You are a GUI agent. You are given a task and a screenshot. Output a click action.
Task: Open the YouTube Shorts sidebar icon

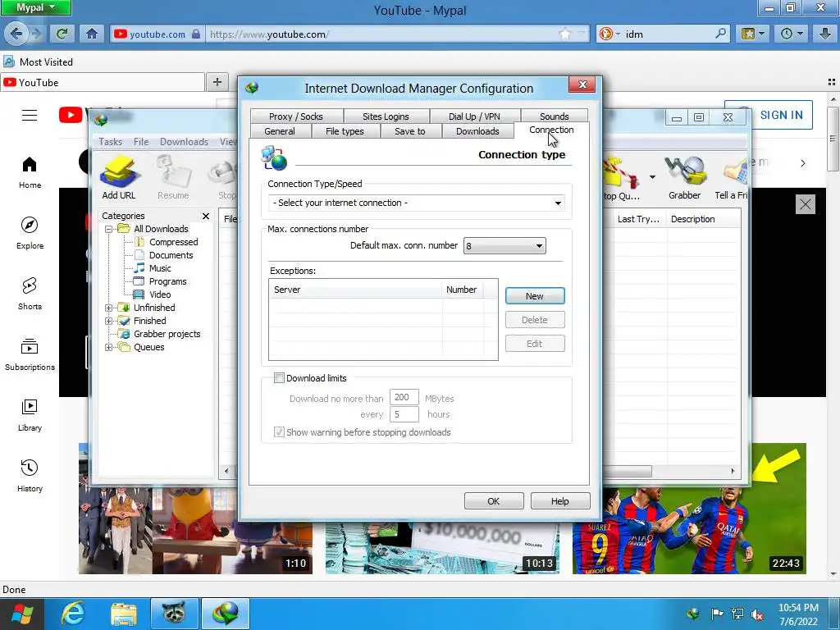coord(30,294)
